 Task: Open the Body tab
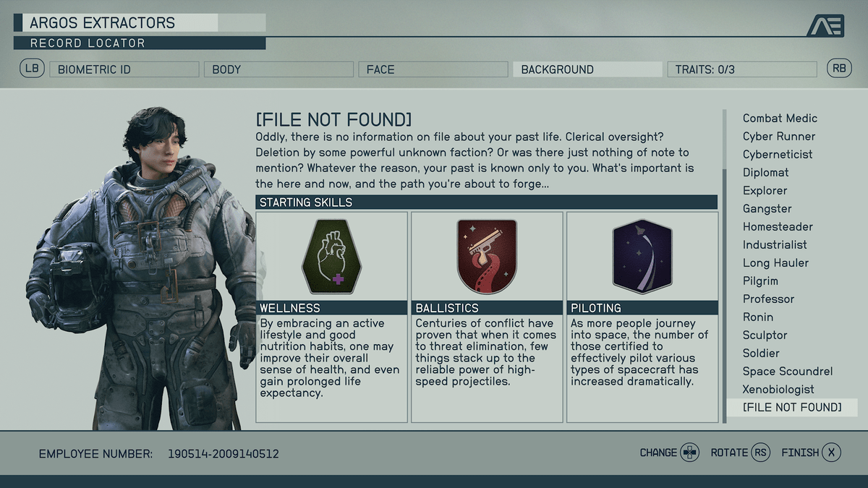(278, 69)
